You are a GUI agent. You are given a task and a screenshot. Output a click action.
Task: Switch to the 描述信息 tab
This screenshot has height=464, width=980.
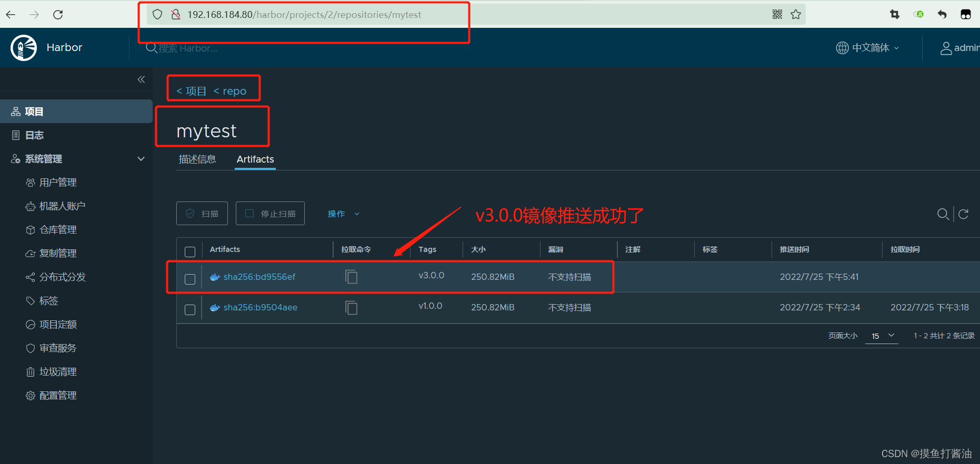coord(197,159)
